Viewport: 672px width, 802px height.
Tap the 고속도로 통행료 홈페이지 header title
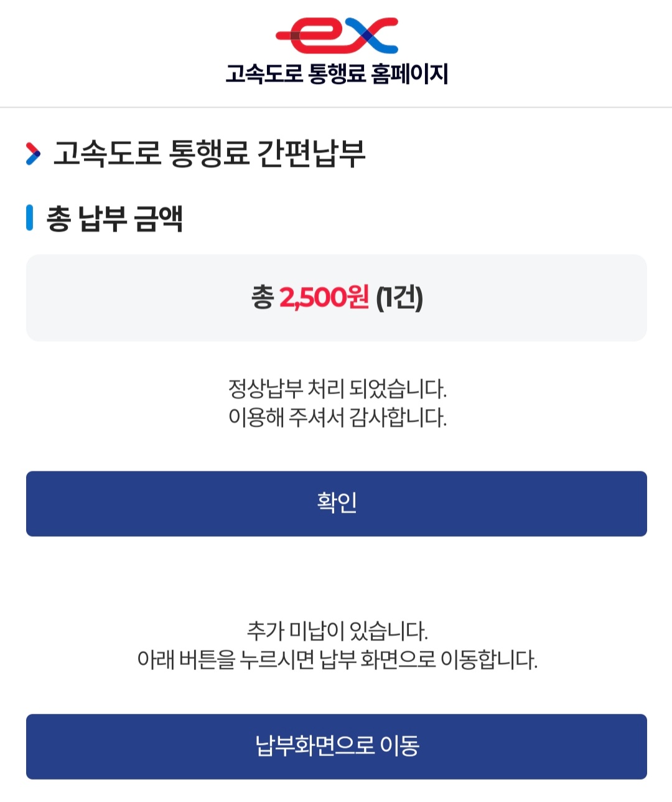coord(337,74)
